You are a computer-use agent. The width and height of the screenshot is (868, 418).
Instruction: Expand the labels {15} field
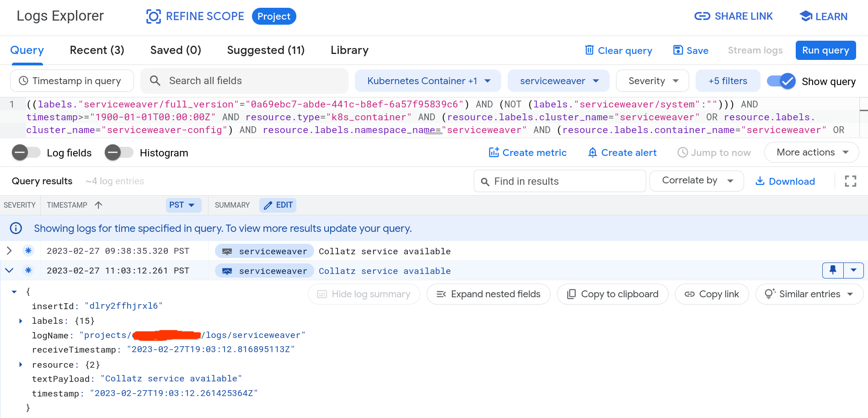pyautogui.click(x=21, y=321)
